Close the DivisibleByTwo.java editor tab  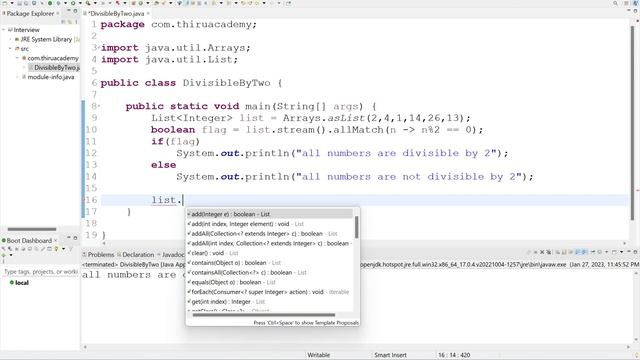(x=148, y=13)
